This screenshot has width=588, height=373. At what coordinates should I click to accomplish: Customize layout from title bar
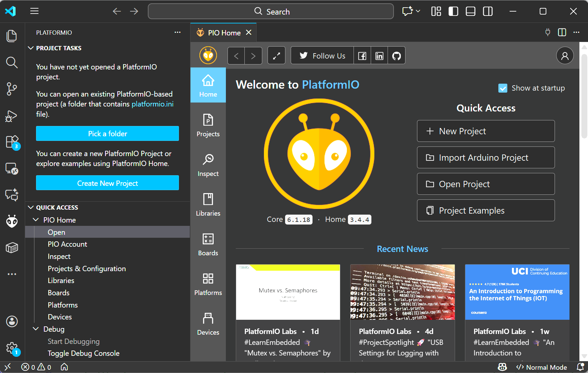[436, 12]
